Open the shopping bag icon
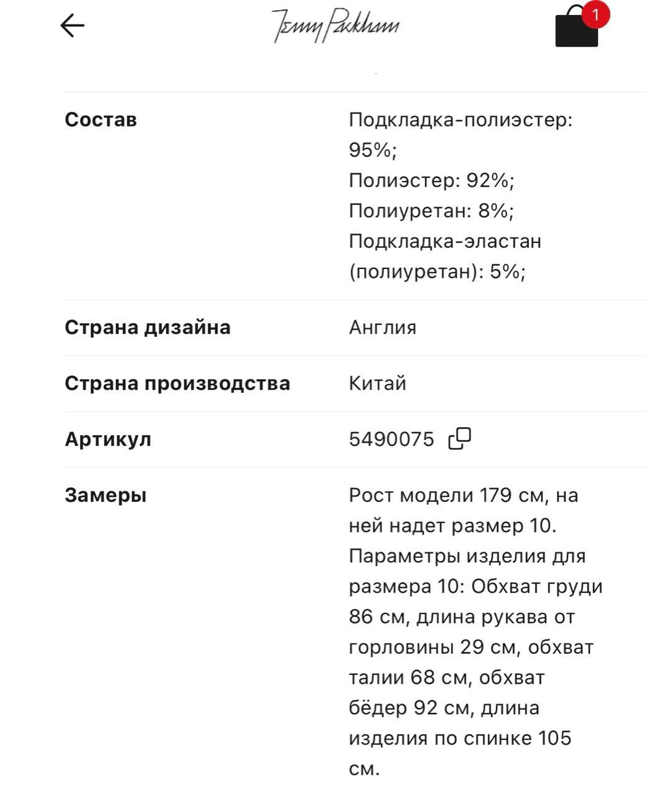This screenshot has height=797, width=672. (x=576, y=31)
